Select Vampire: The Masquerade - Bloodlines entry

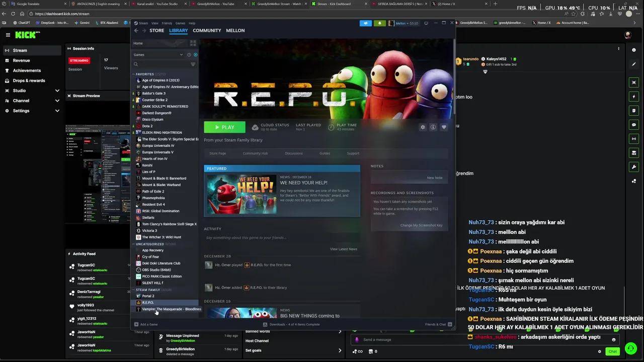(166, 309)
